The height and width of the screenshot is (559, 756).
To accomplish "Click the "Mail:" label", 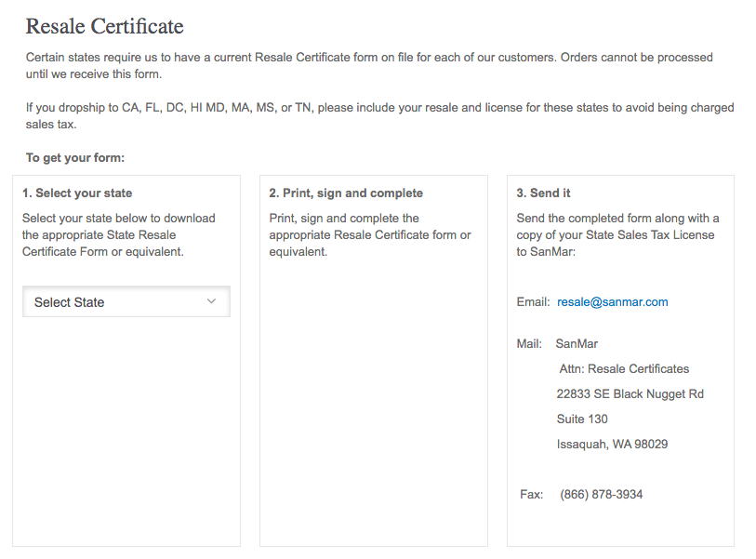I will tap(529, 343).
